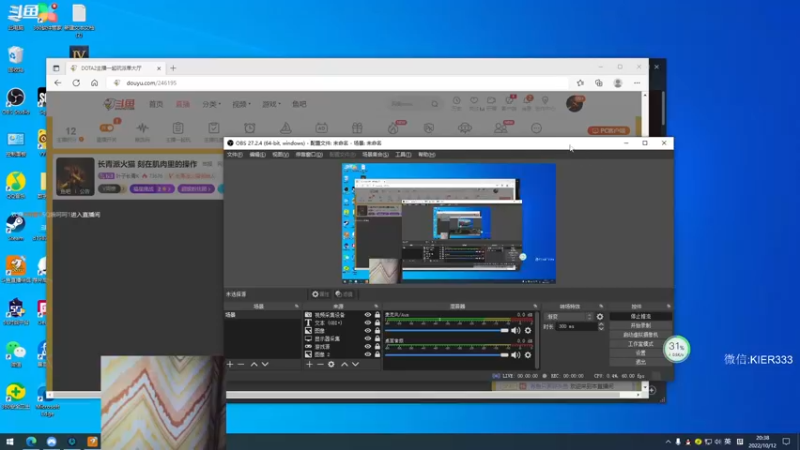
Task: Toggle lock on 图像 2 source
Action: (x=377, y=354)
